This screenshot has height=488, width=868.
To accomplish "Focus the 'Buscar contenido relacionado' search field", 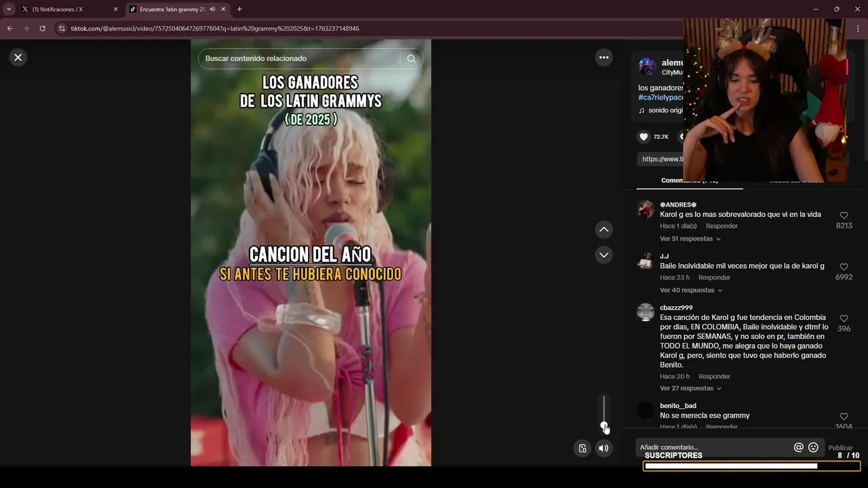I will [x=301, y=59].
